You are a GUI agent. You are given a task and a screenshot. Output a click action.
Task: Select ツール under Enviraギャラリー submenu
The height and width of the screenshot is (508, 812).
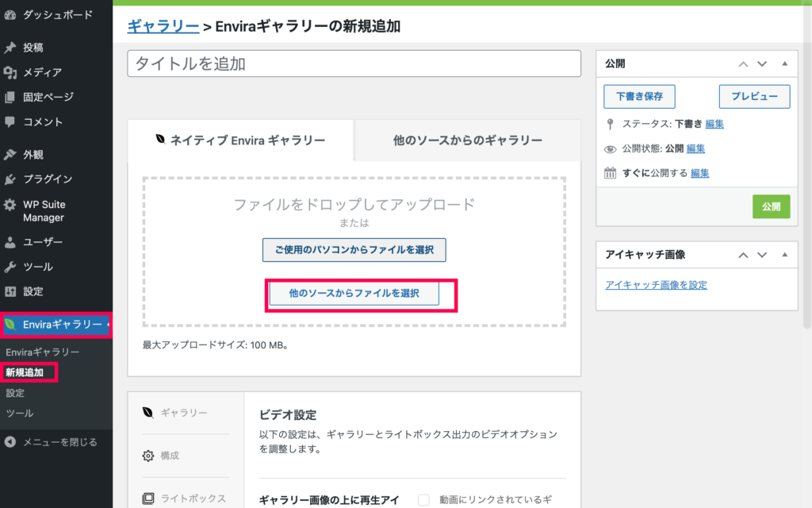coord(20,413)
